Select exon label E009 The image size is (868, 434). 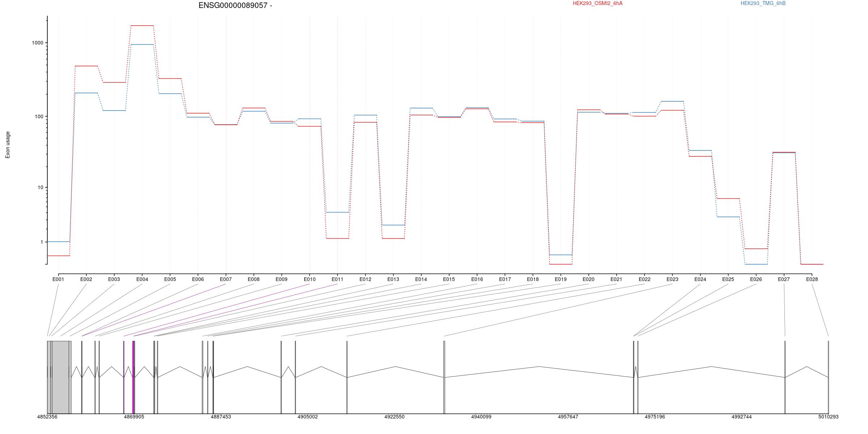coord(281,279)
